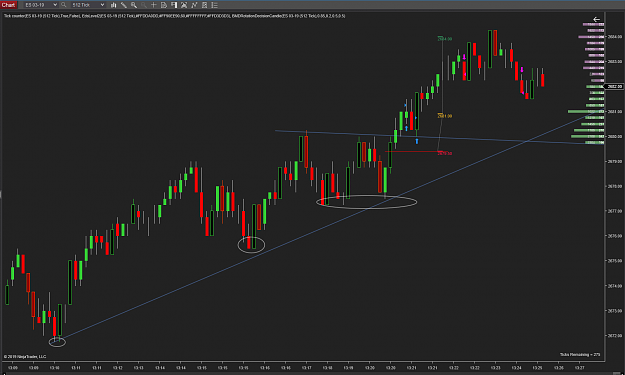Click the 13:26 time axis label
The image size is (625, 375).
tap(558, 367)
